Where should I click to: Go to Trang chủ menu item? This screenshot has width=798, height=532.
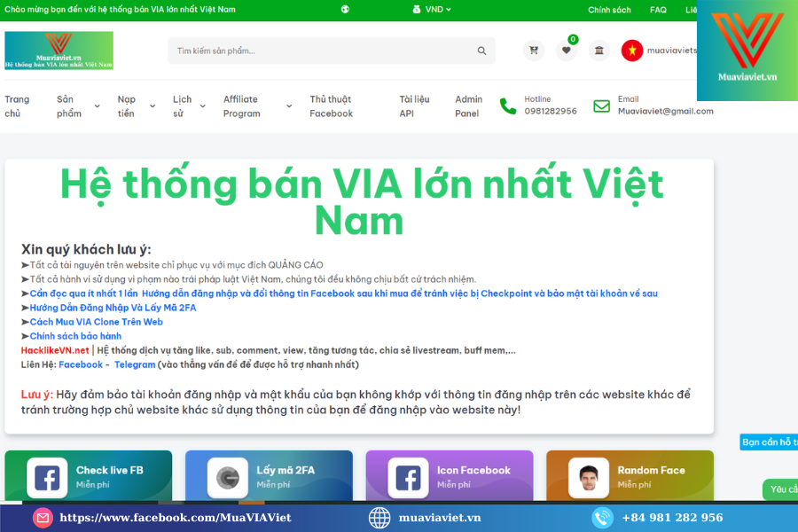(18, 106)
